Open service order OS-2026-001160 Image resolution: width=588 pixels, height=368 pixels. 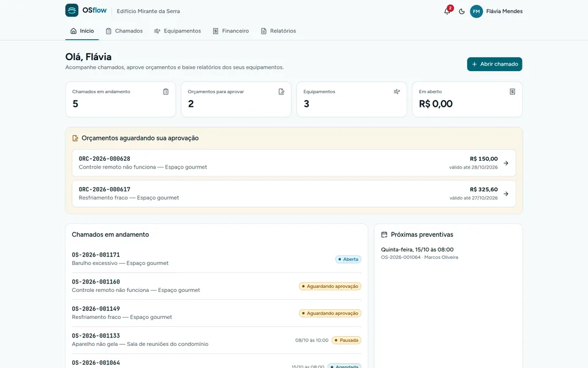(216, 286)
